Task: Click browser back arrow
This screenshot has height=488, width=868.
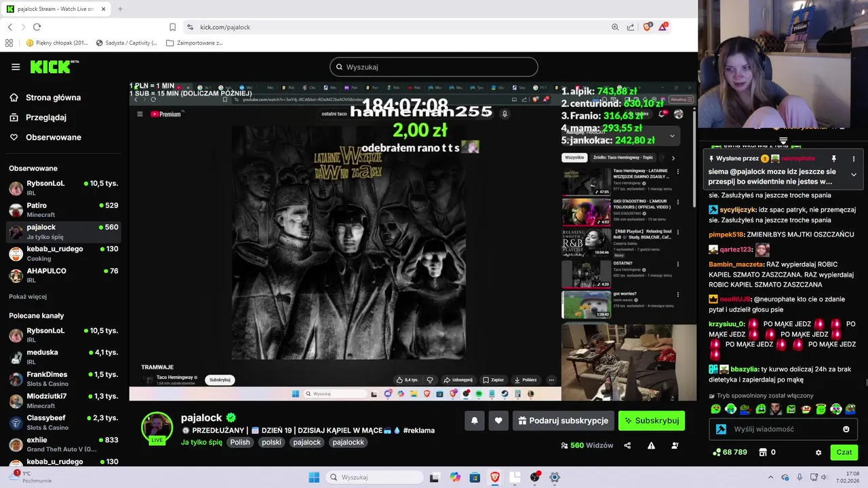Action: tap(9, 27)
